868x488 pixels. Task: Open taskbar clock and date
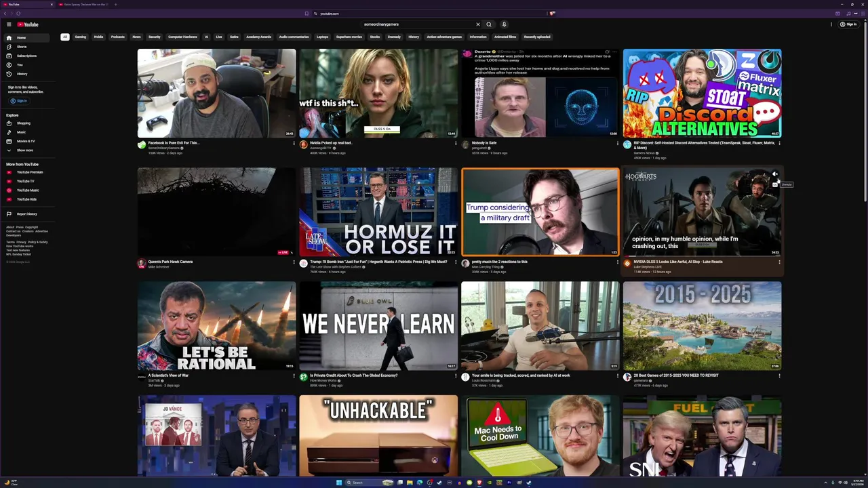pos(858,483)
